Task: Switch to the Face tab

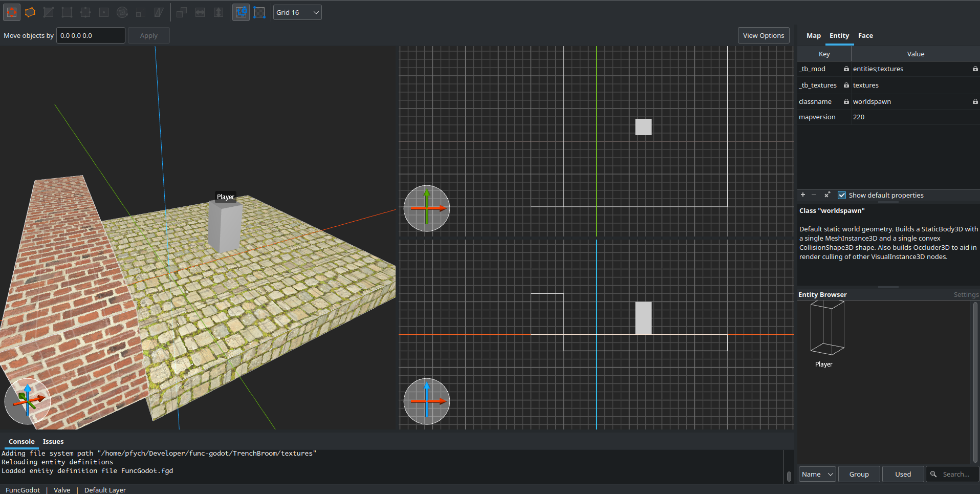Action: [865, 35]
